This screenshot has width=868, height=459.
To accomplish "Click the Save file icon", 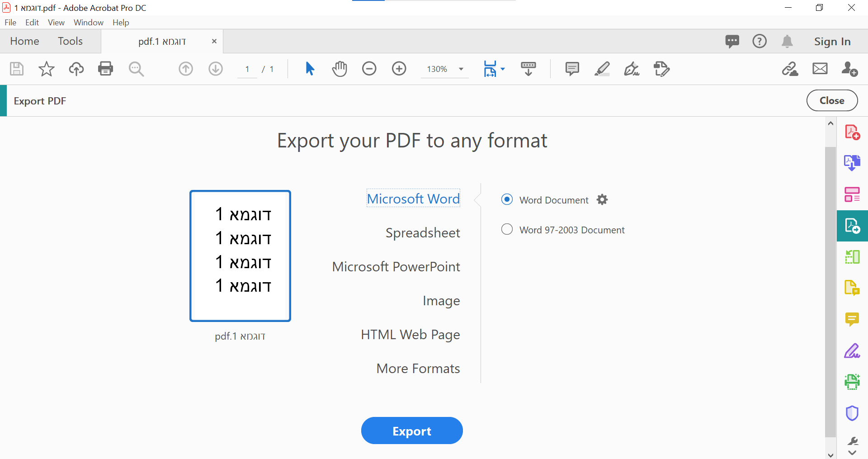I will (x=17, y=69).
